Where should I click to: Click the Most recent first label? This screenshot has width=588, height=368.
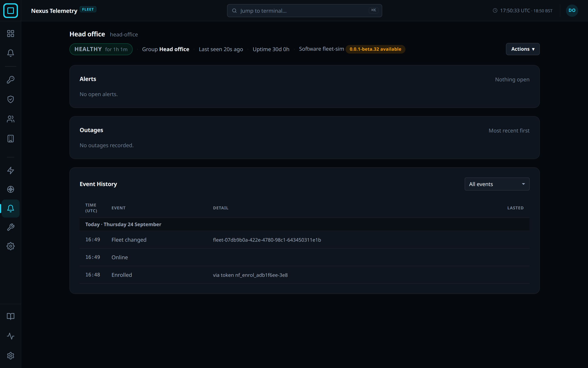point(509,131)
